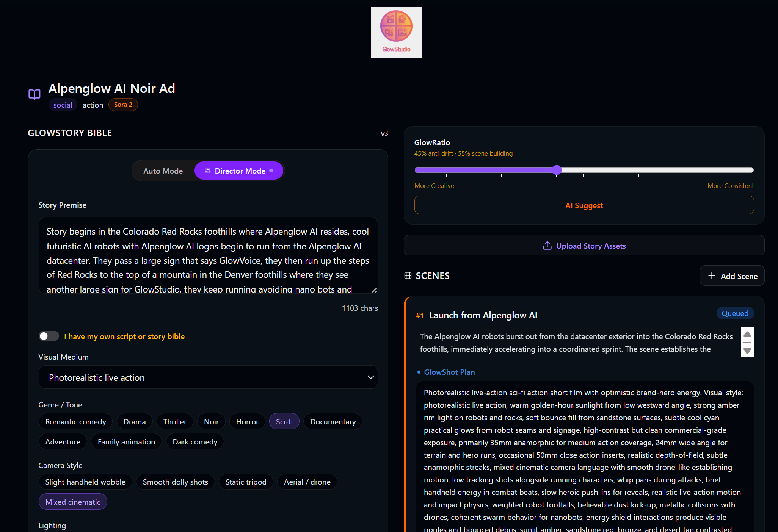The height and width of the screenshot is (532, 778).
Task: Select the Romantic comedy genre chip
Action: [x=75, y=421]
